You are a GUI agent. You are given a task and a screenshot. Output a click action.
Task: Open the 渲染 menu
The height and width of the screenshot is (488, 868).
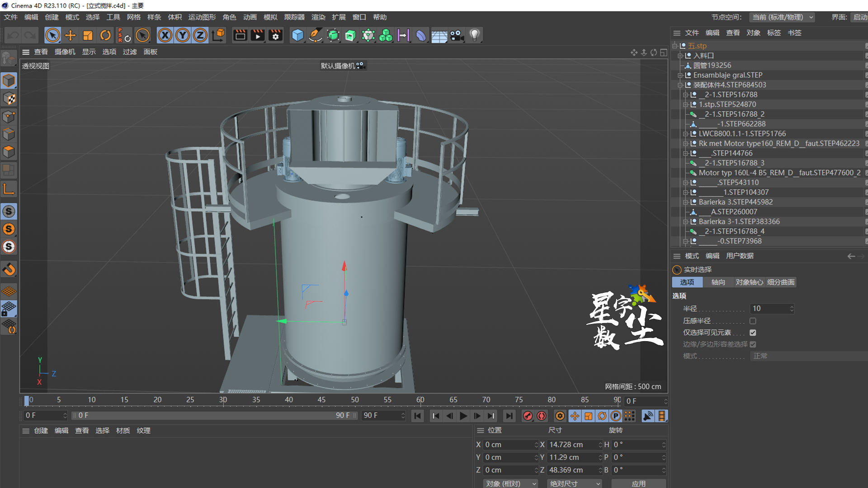click(318, 17)
